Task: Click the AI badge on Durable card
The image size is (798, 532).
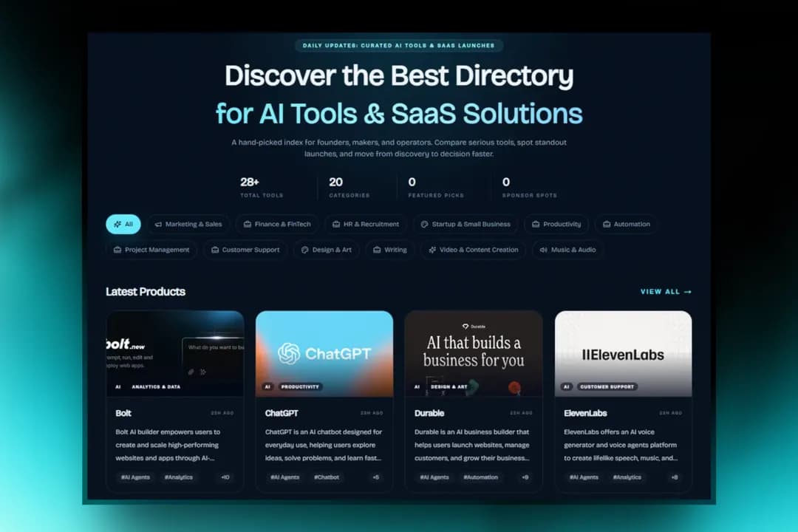Action: (417, 387)
